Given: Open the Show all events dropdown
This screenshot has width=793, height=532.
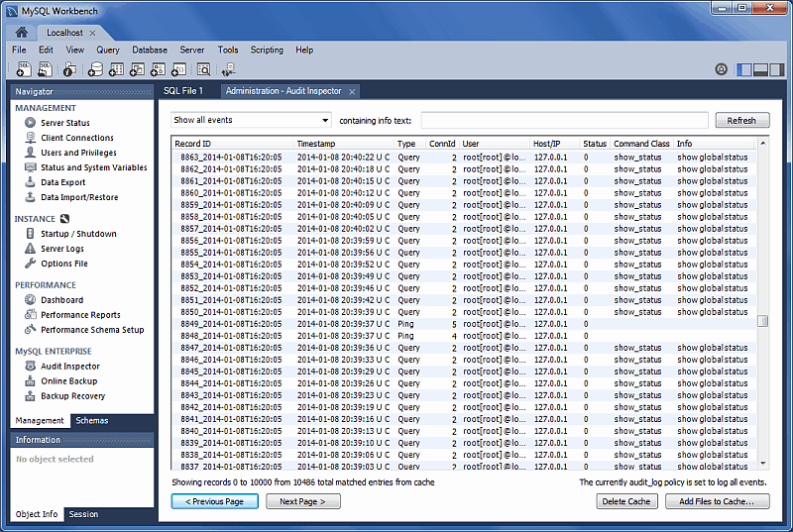Looking at the screenshot, I should click(251, 120).
